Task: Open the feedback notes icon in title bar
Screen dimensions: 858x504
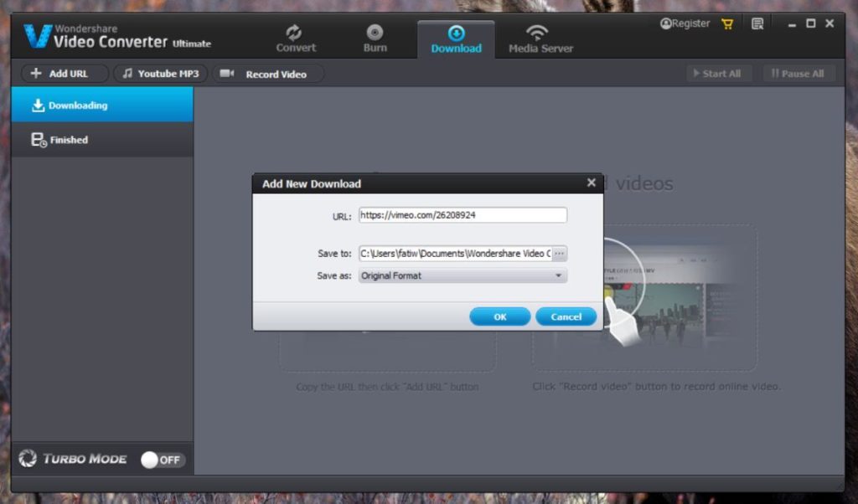Action: point(757,24)
